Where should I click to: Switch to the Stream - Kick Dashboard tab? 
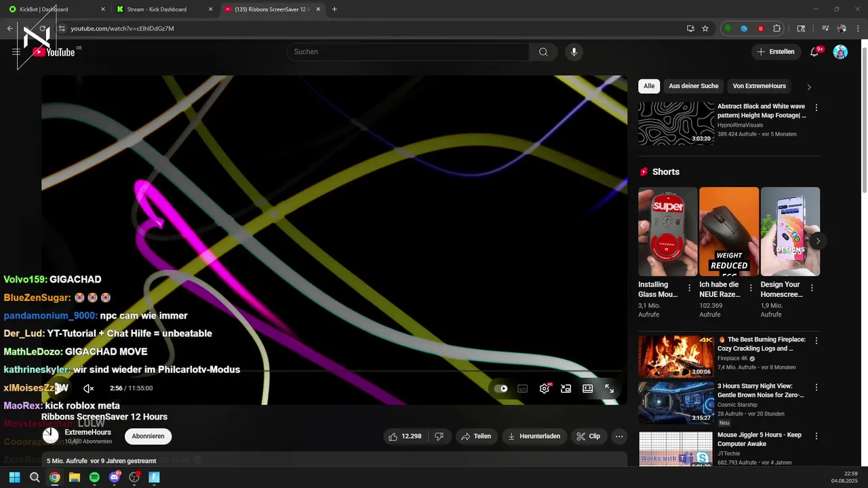(x=163, y=9)
